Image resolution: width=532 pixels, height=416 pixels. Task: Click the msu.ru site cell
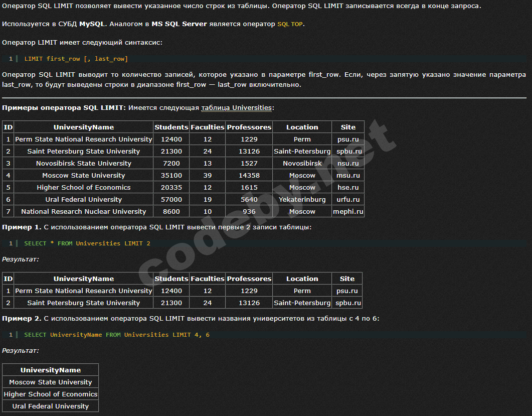pyautogui.click(x=348, y=176)
